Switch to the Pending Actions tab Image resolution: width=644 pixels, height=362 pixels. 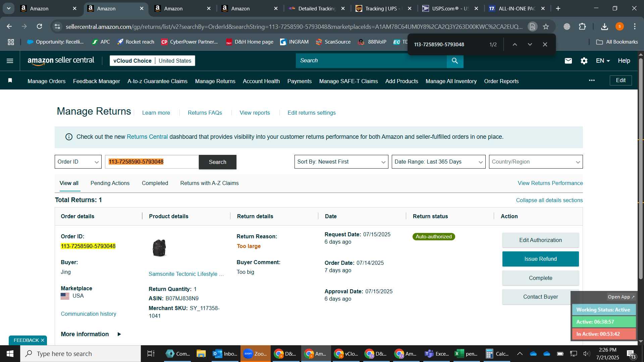tap(110, 183)
